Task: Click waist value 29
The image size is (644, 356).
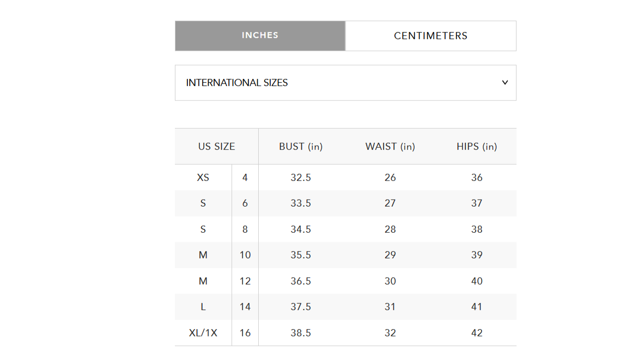Action: click(x=390, y=255)
